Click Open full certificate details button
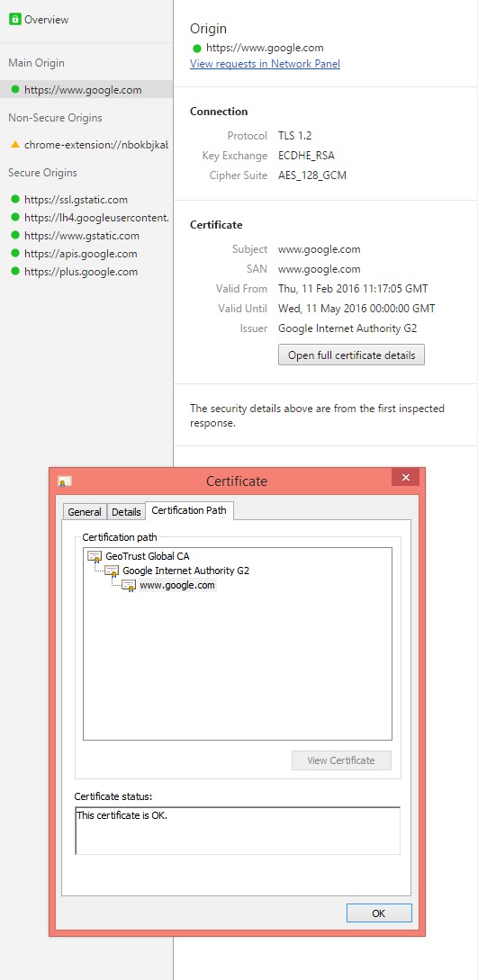Screen dimensions: 478x980 click(x=351, y=355)
